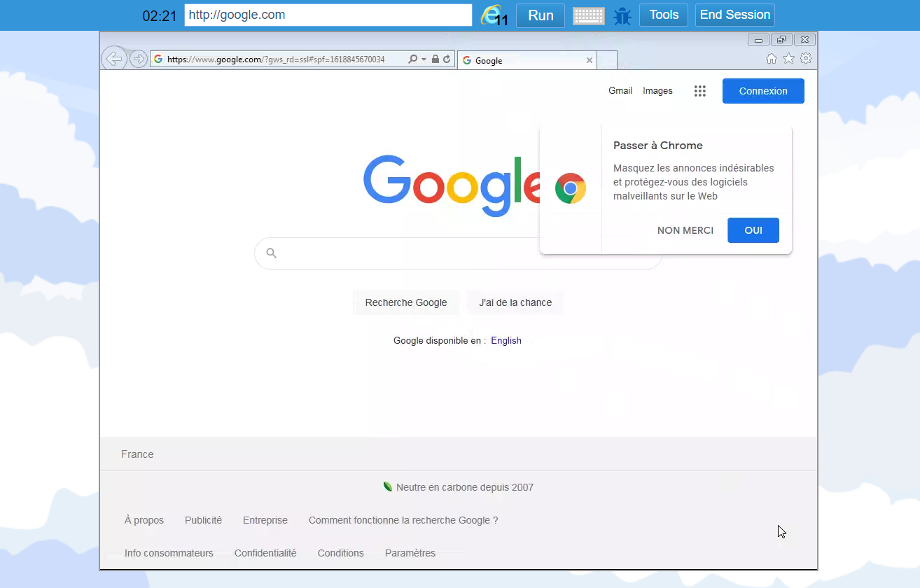Open the Tools menu

(x=664, y=15)
